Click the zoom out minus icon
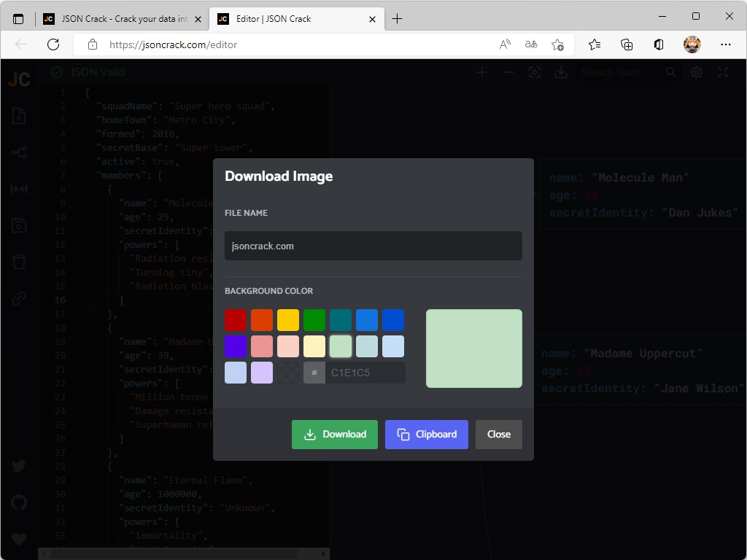 [508, 72]
